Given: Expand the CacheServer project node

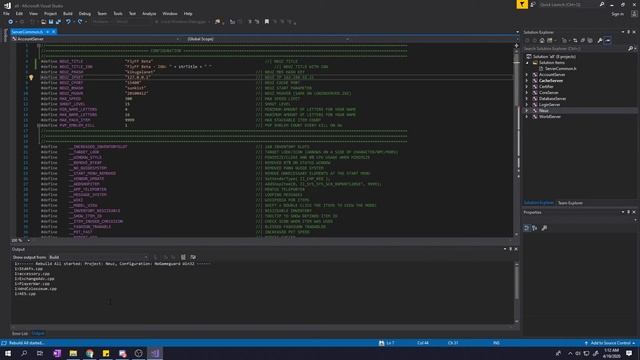Looking at the screenshot, I should click(x=527, y=81).
